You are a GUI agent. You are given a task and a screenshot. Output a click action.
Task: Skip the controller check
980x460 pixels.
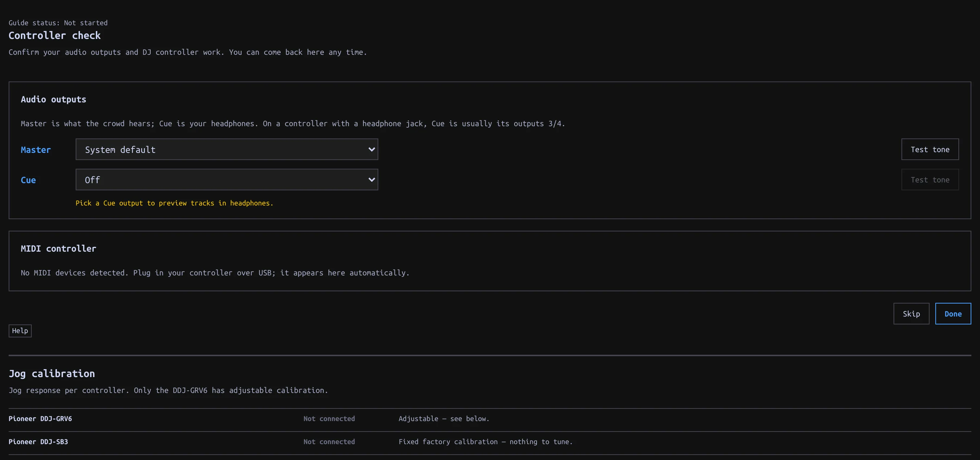coord(911,314)
